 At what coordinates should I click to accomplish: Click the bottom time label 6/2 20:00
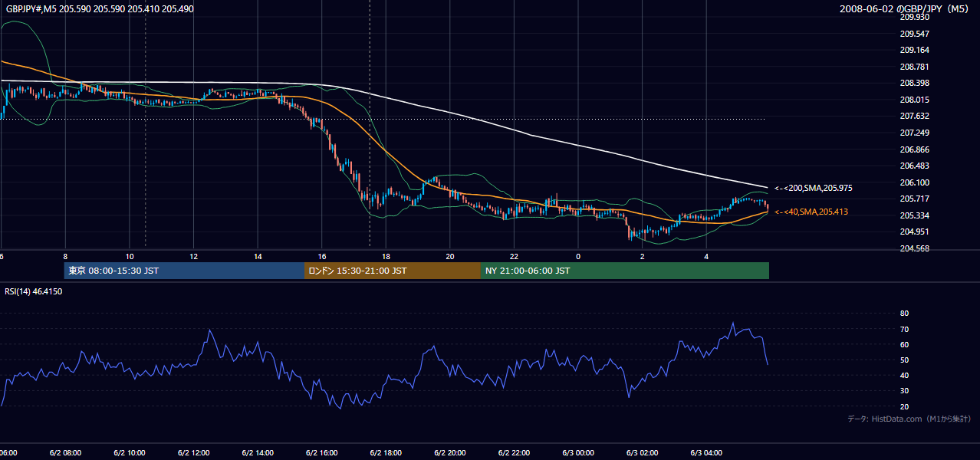click(x=449, y=453)
